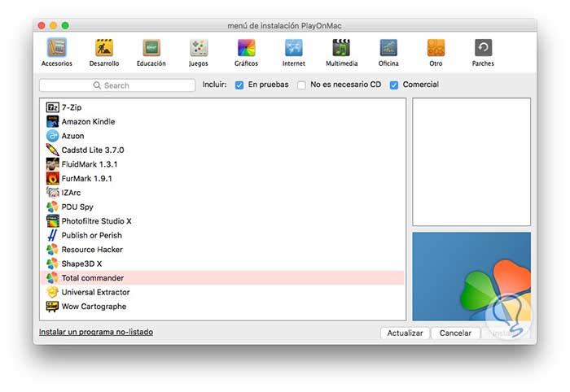
Task: Open the Educación category
Action: [151, 53]
